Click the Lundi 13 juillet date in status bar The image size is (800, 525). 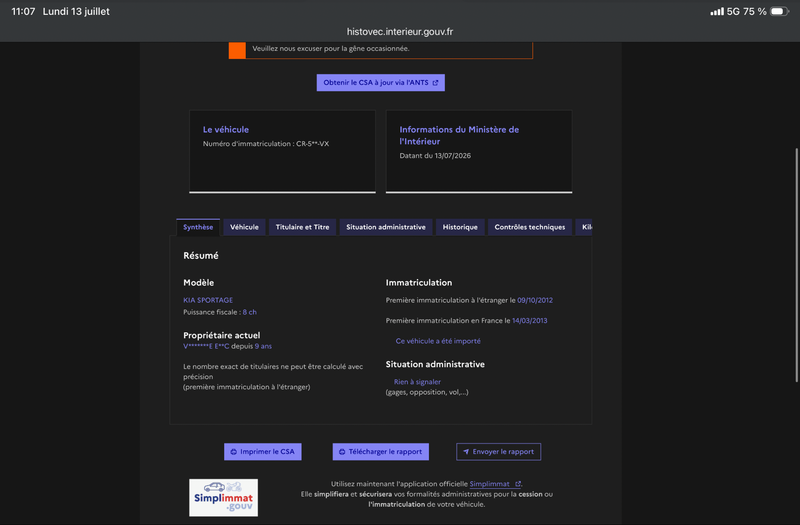tap(76, 11)
